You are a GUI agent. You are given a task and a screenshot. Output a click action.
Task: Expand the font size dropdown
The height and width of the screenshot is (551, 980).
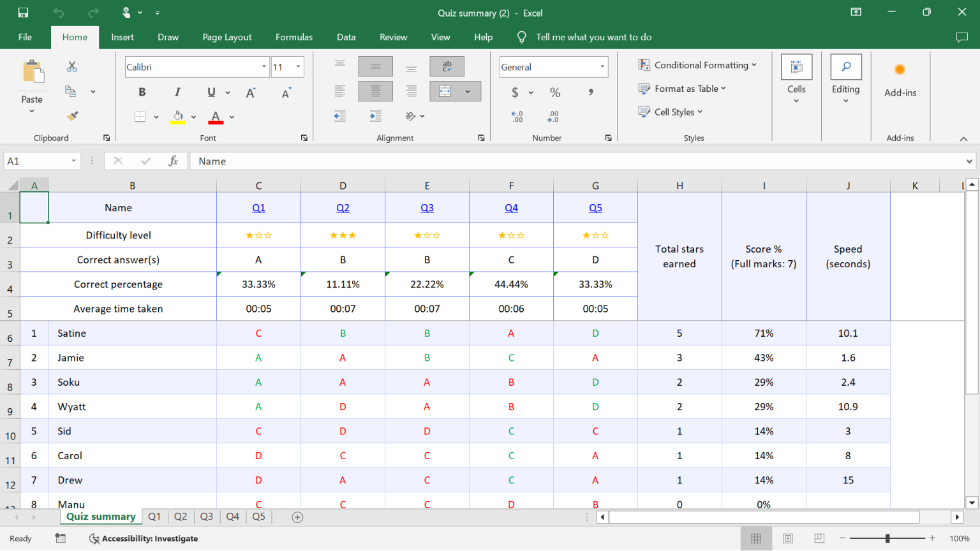[x=297, y=66]
